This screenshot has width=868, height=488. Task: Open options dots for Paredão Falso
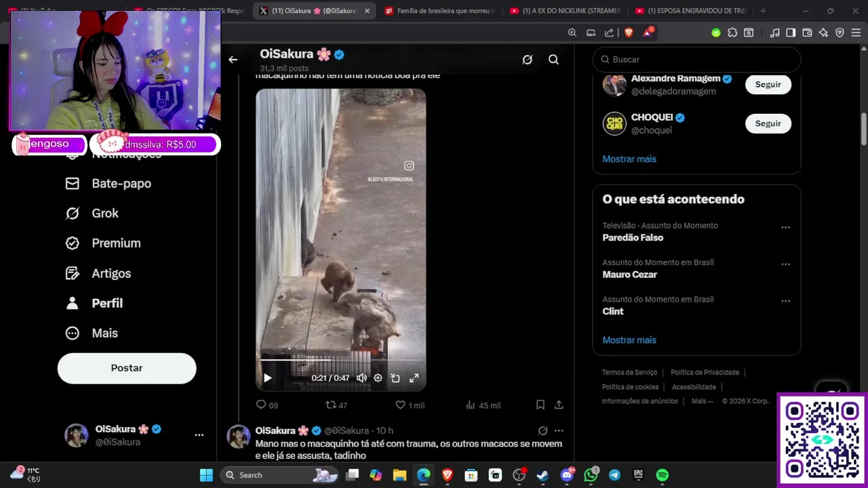pos(785,227)
